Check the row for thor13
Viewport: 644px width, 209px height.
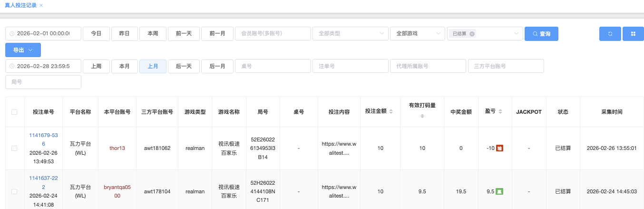point(14,148)
